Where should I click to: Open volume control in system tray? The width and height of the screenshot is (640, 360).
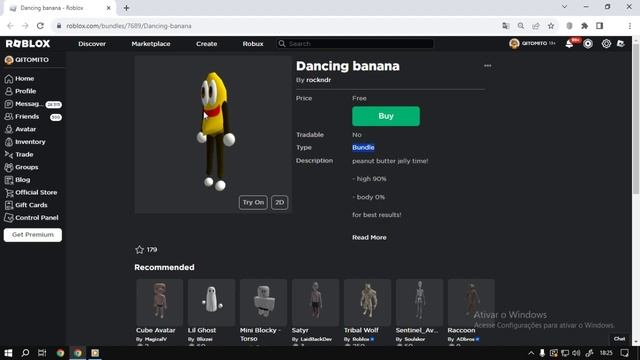tap(576, 353)
